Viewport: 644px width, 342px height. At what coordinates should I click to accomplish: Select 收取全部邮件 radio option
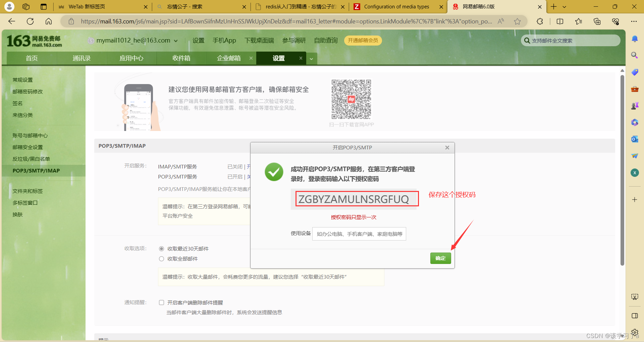[161, 259]
